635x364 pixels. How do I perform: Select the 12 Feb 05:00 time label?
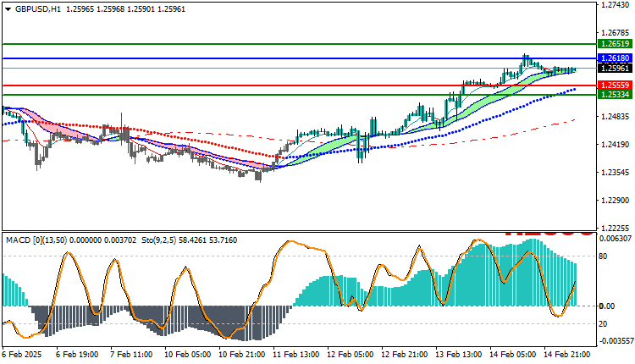point(350,355)
